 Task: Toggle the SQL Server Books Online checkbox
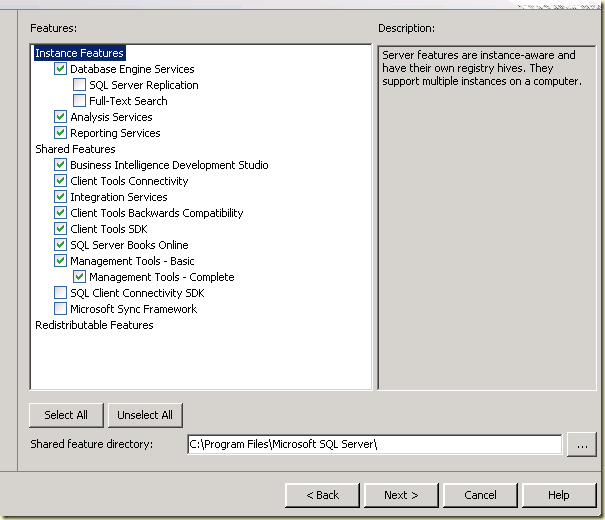(x=60, y=245)
